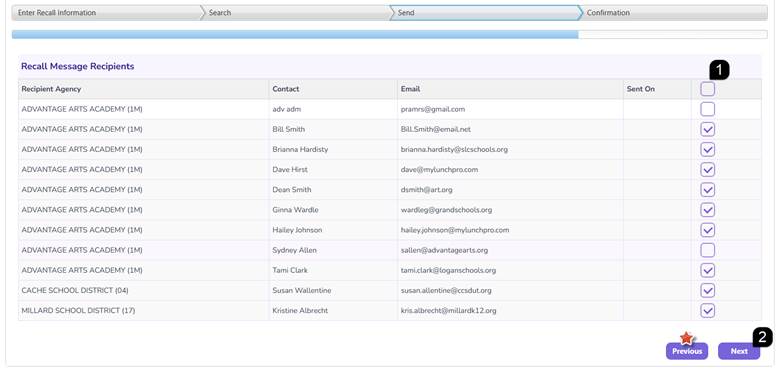Viewport: 780px width, 370px height.
Task: Toggle Kristine Albrecht's checkbox
Action: click(707, 310)
